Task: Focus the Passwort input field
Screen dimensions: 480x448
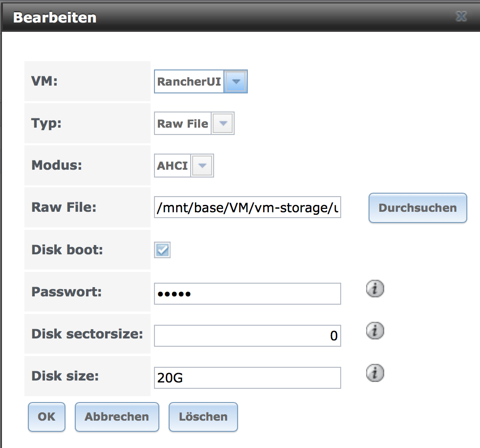Action: pyautogui.click(x=247, y=293)
